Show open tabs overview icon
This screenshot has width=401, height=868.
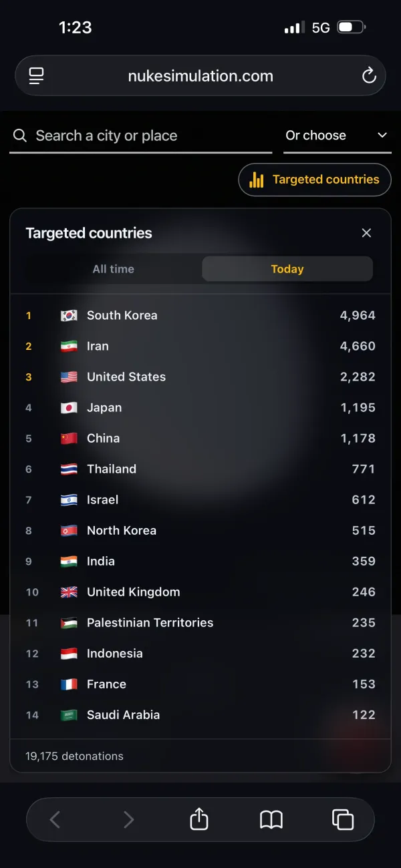[343, 819]
